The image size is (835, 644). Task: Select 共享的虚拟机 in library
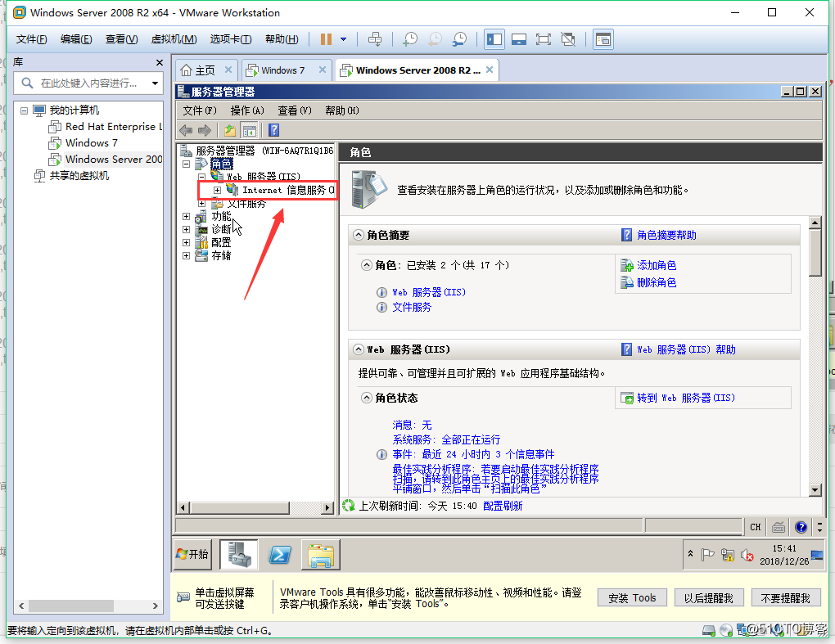(79, 176)
